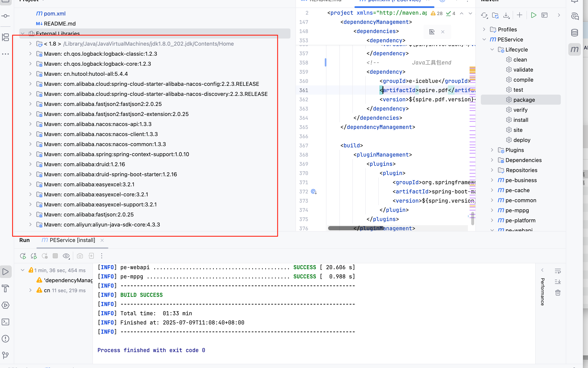Rerun the Maven install build
This screenshot has width=588, height=368.
click(x=23, y=256)
